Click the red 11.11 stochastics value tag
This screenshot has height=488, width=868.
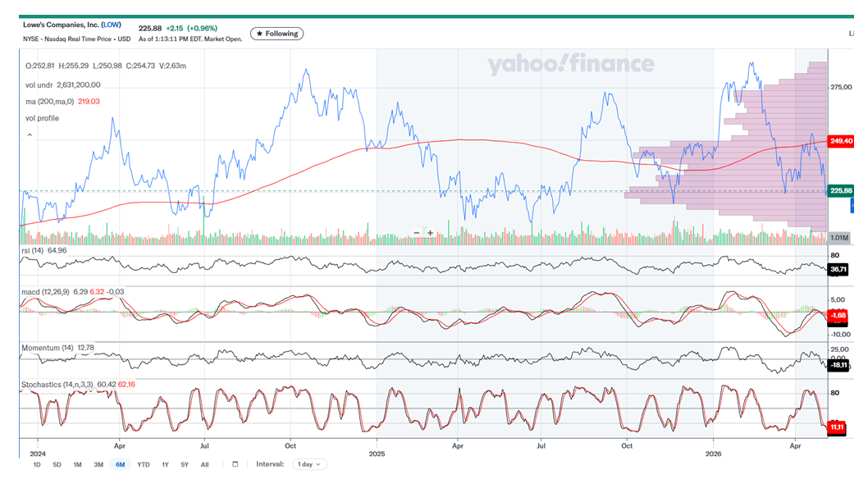tap(837, 427)
